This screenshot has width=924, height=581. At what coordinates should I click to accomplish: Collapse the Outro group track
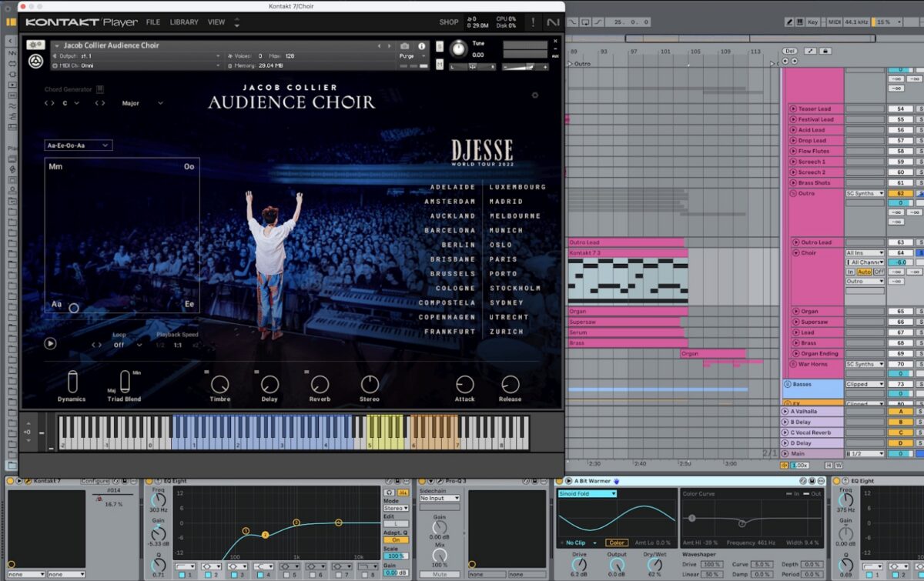792,194
